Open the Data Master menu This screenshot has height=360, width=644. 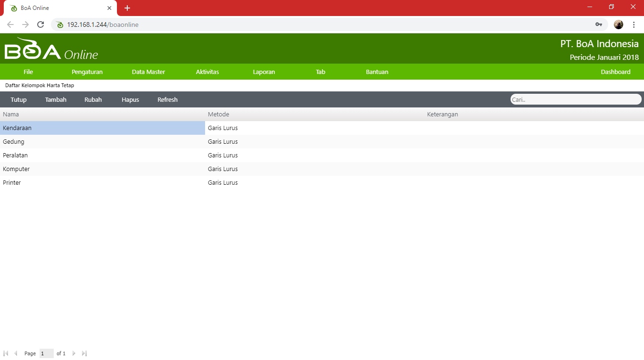click(149, 72)
